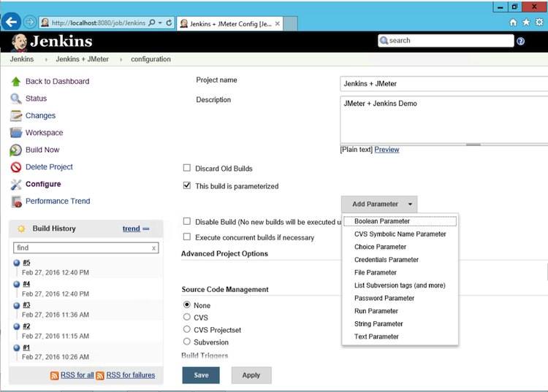Click the Jenkins search field

pos(446,41)
